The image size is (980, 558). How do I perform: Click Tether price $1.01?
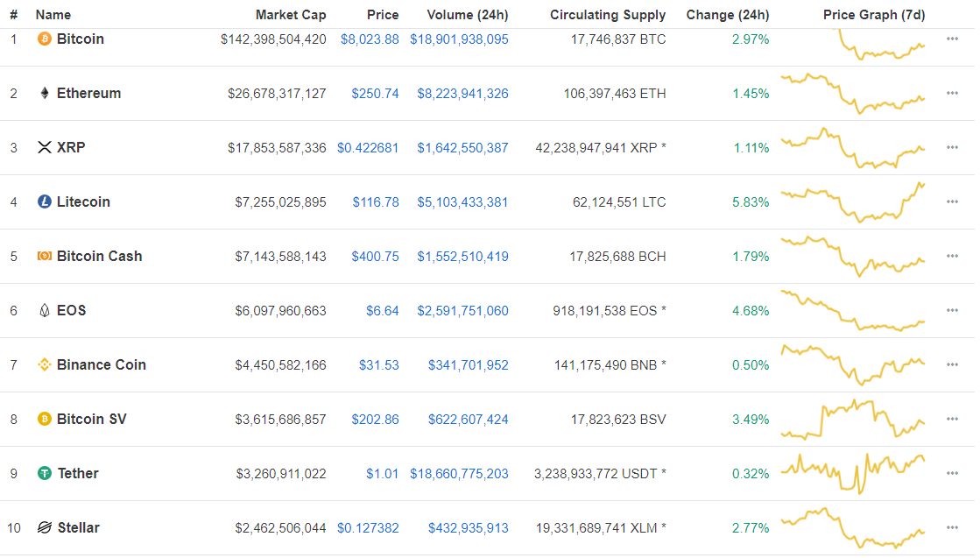[383, 474]
